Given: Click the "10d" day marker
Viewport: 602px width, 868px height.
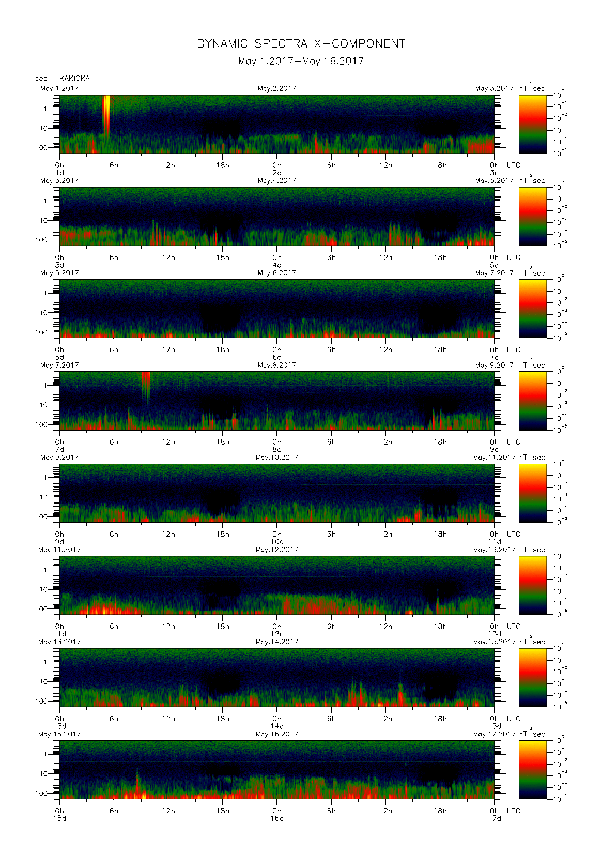Looking at the screenshot, I should click(x=277, y=542).
